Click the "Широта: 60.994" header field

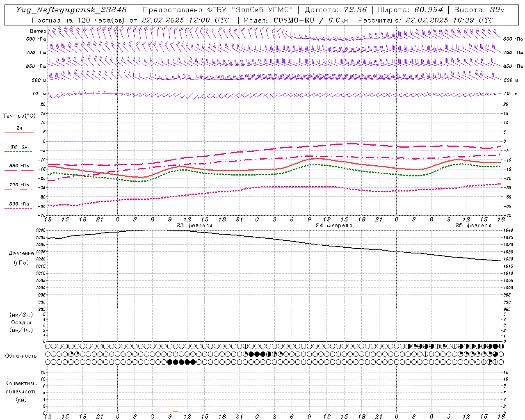pos(410,10)
